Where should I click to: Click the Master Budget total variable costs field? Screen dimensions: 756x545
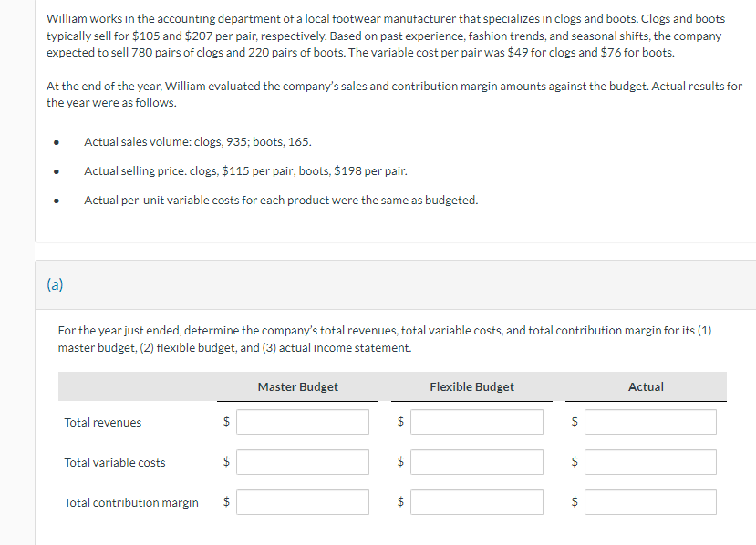[302, 461]
